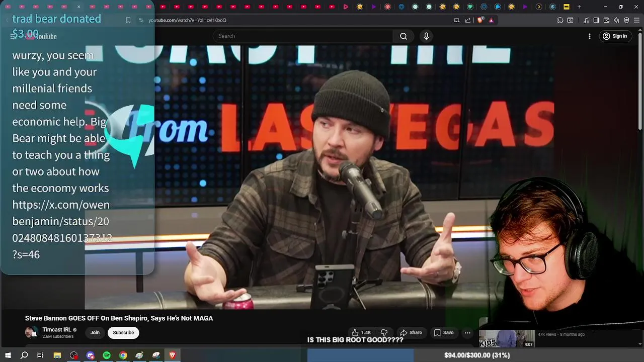Share this page from the address bar

pos(468,20)
